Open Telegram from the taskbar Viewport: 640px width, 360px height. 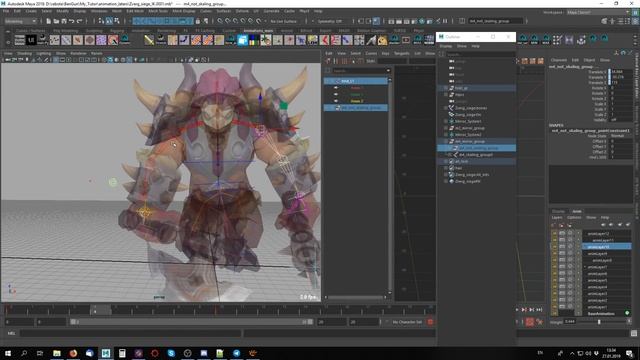point(236,353)
